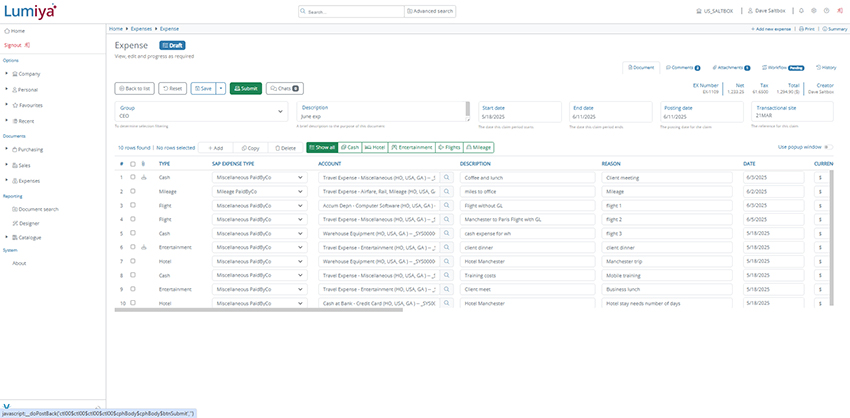Filter rows by Cash
This screenshot has width=850, height=418.
[349, 147]
